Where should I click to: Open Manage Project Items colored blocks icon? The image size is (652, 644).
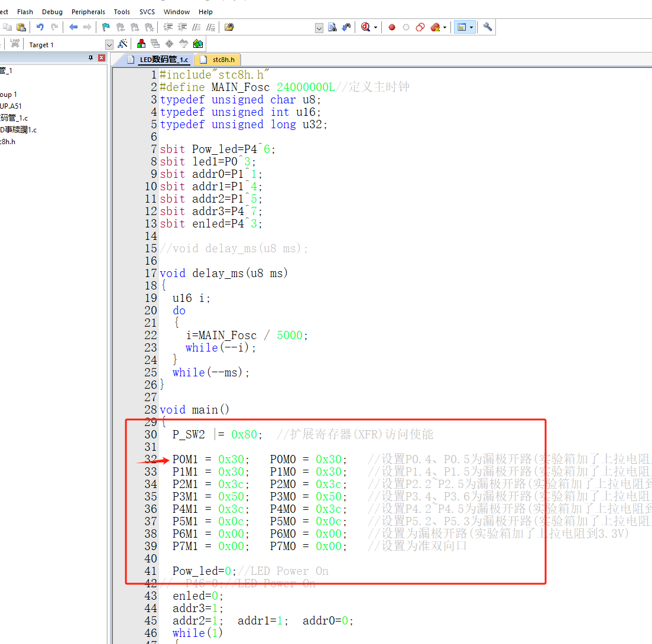[141, 44]
